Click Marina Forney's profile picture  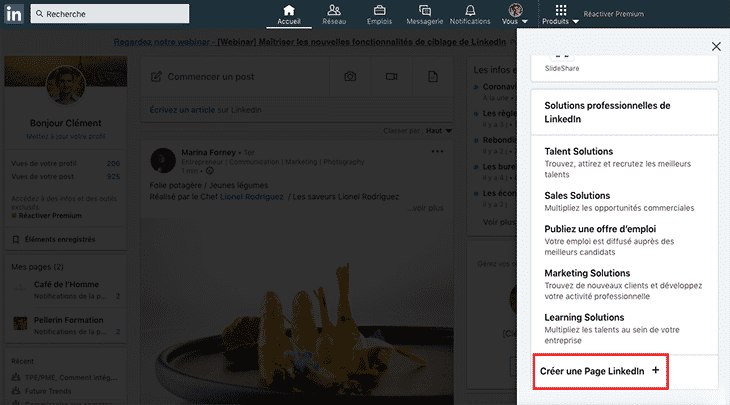[163, 161]
